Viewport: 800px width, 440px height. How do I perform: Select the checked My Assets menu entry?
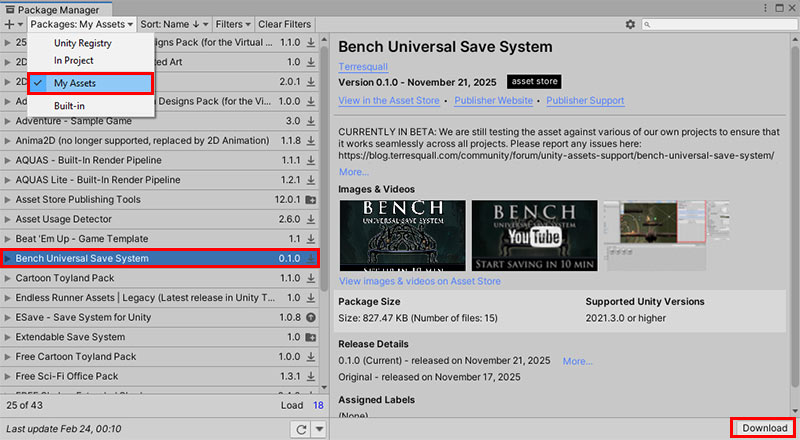click(x=91, y=83)
